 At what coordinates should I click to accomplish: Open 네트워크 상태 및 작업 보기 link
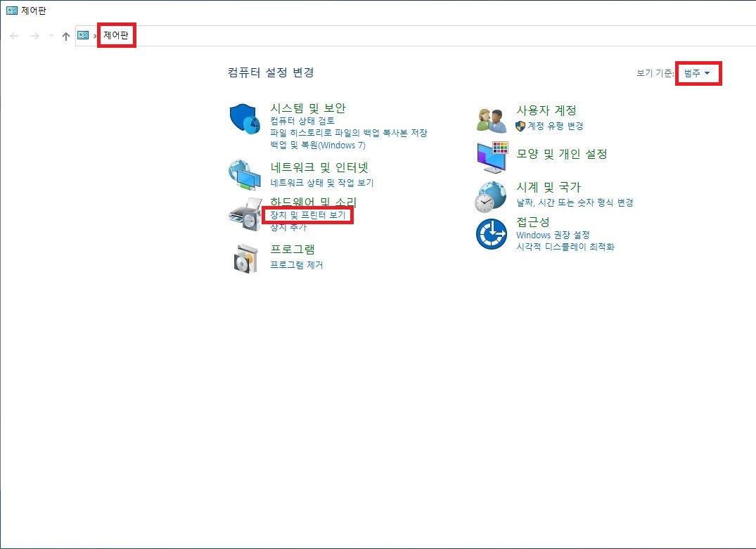tap(322, 183)
